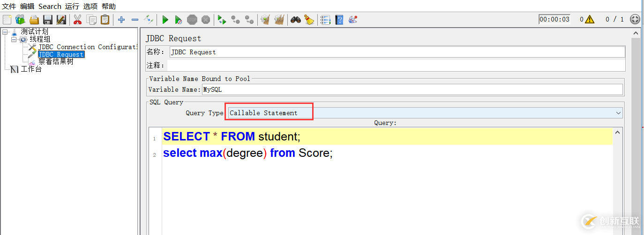Shut down all remote engines icon
Image resolution: width=644 pixels, height=235 pixels.
(x=249, y=20)
